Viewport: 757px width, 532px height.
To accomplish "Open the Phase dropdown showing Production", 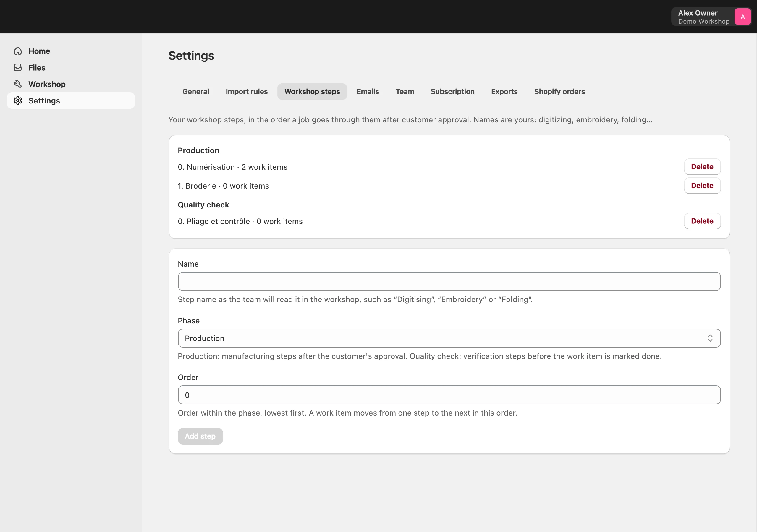I will [449, 338].
